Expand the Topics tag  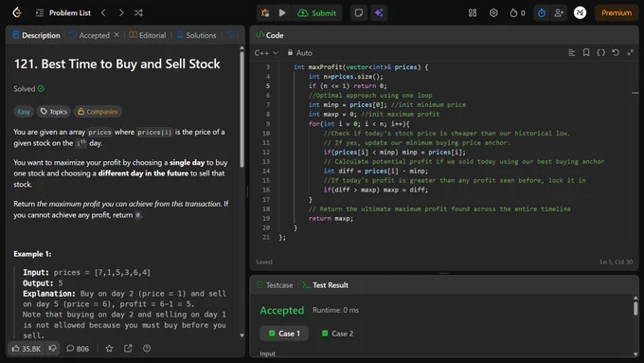click(54, 112)
